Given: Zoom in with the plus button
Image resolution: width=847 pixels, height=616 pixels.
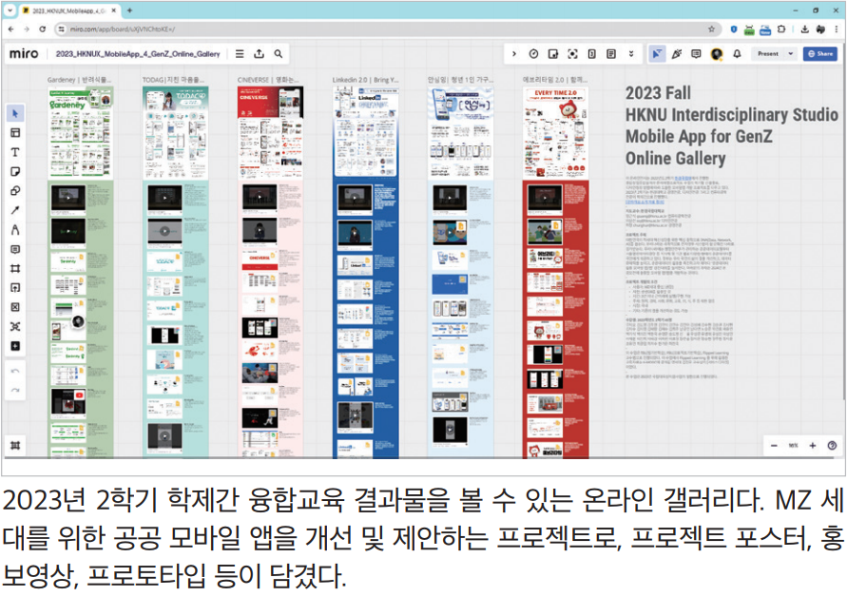Looking at the screenshot, I should [x=812, y=445].
